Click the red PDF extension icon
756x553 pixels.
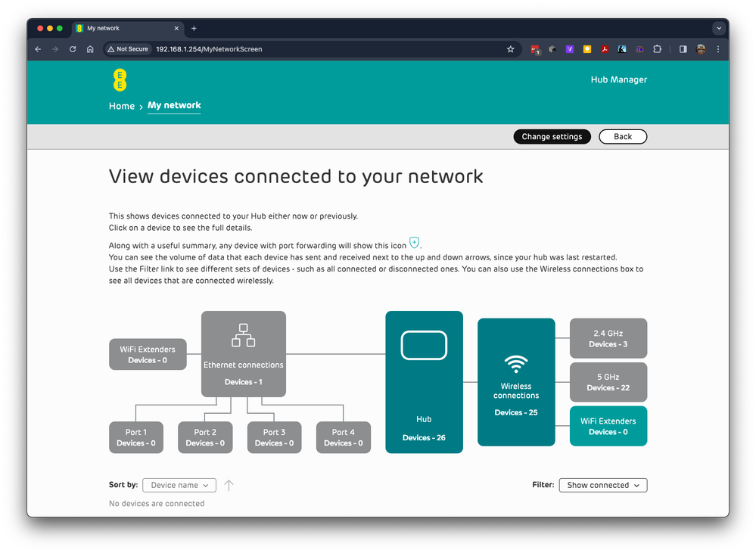click(605, 49)
